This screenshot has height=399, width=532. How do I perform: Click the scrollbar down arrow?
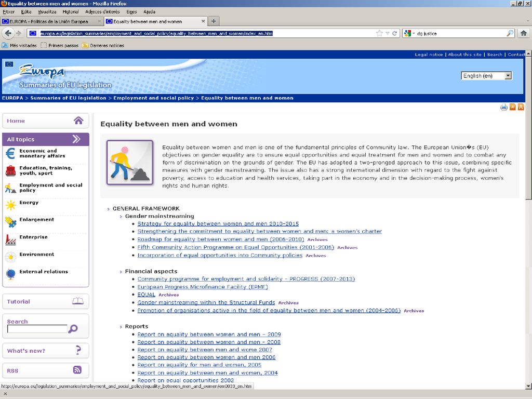click(528, 386)
